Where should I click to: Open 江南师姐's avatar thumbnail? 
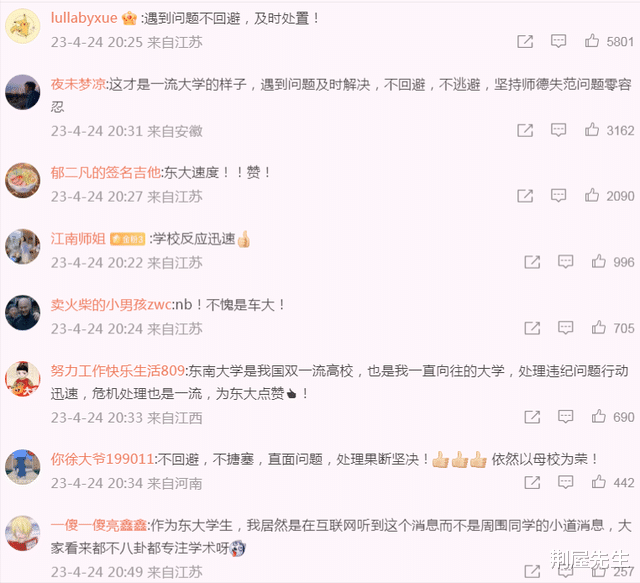coord(22,246)
